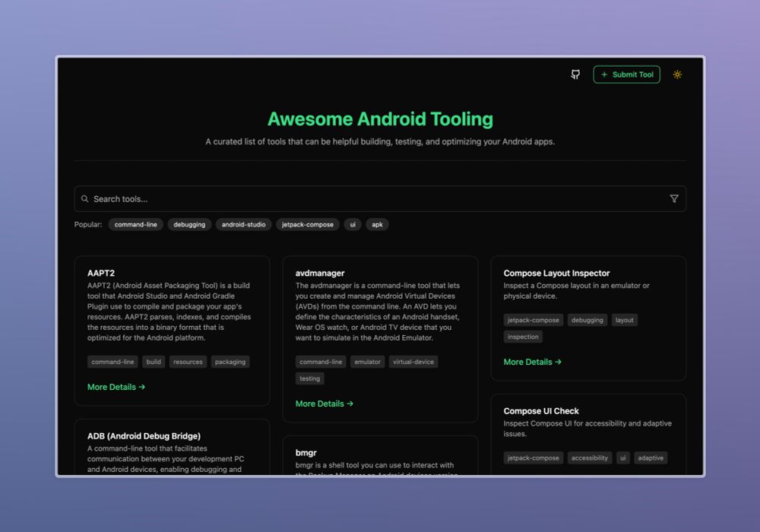This screenshot has width=760, height=532.
Task: Click the AAPT2 card title
Action: [x=101, y=274]
